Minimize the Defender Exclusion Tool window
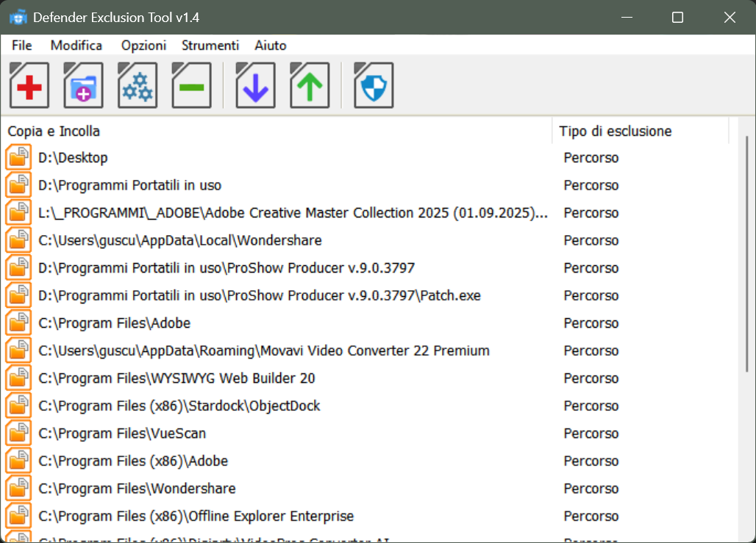 pos(627,18)
